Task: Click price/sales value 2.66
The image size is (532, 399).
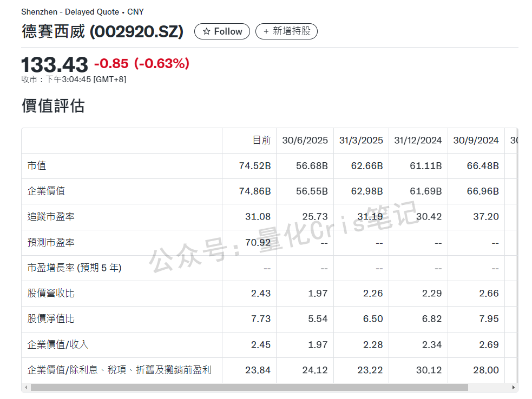Action: (x=489, y=293)
